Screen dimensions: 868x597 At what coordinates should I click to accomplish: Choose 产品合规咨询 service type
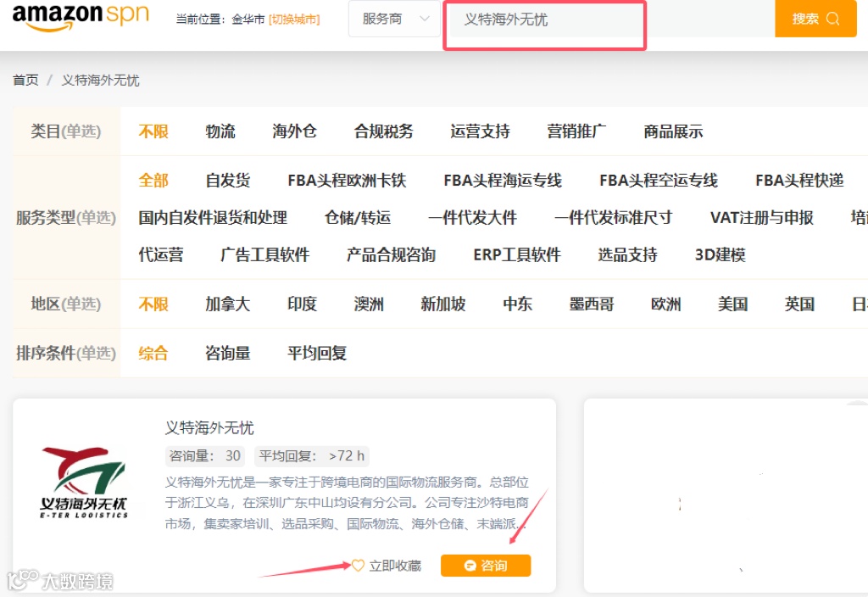point(391,254)
